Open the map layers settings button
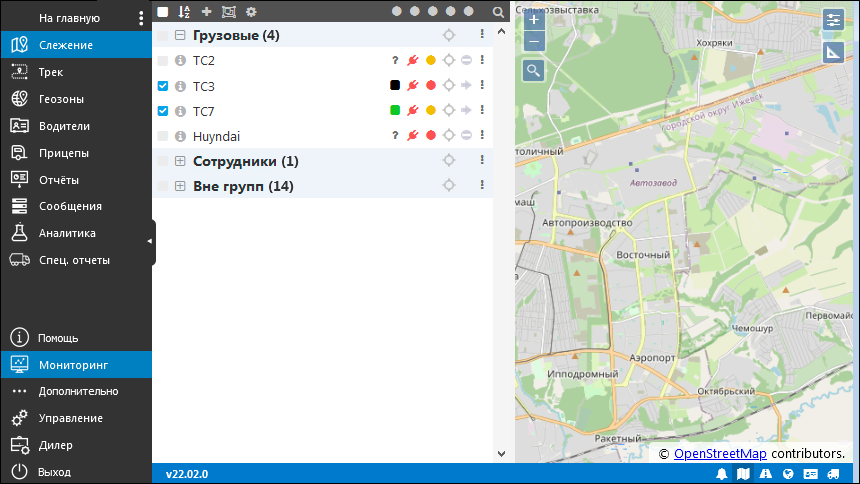 (833, 20)
